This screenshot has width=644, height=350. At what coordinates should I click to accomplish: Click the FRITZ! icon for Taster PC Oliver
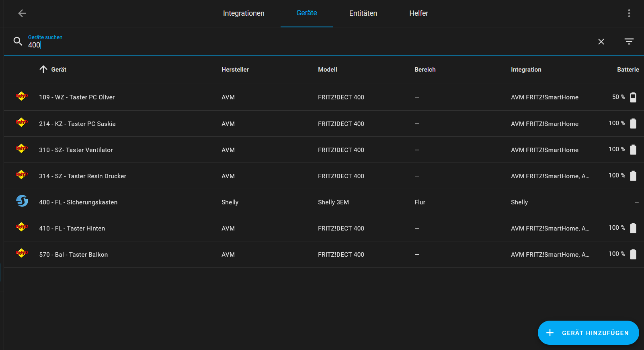(x=22, y=96)
